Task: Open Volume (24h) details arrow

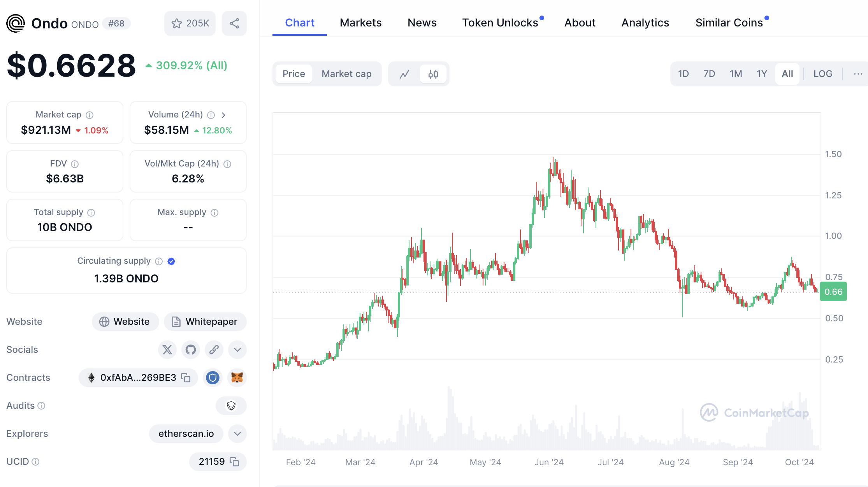Action: pyautogui.click(x=223, y=115)
